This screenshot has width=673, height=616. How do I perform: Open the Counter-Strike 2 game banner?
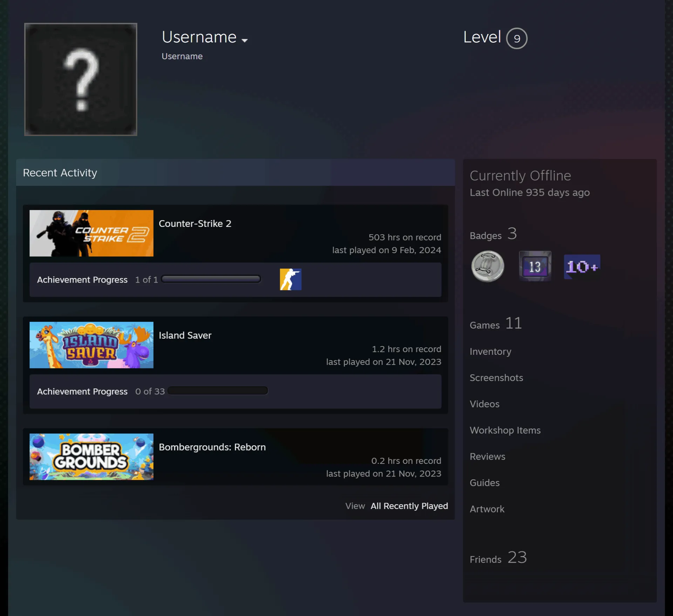[x=91, y=233]
